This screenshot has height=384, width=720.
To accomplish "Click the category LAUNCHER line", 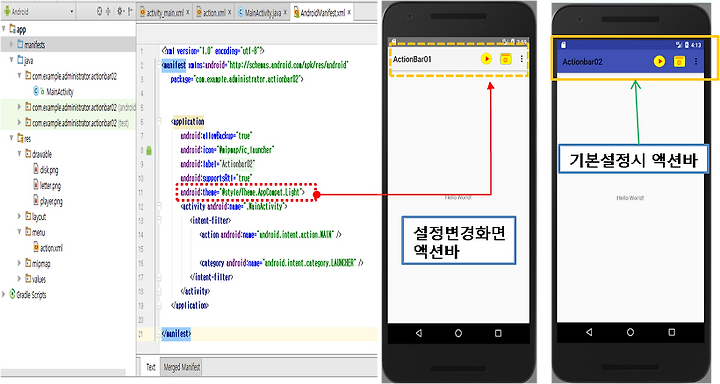I will pyautogui.click(x=281, y=263).
